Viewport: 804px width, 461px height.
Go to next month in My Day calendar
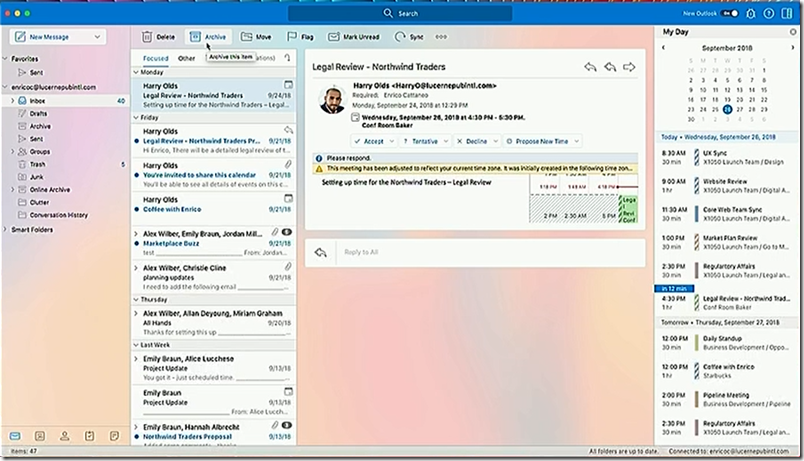coord(793,48)
